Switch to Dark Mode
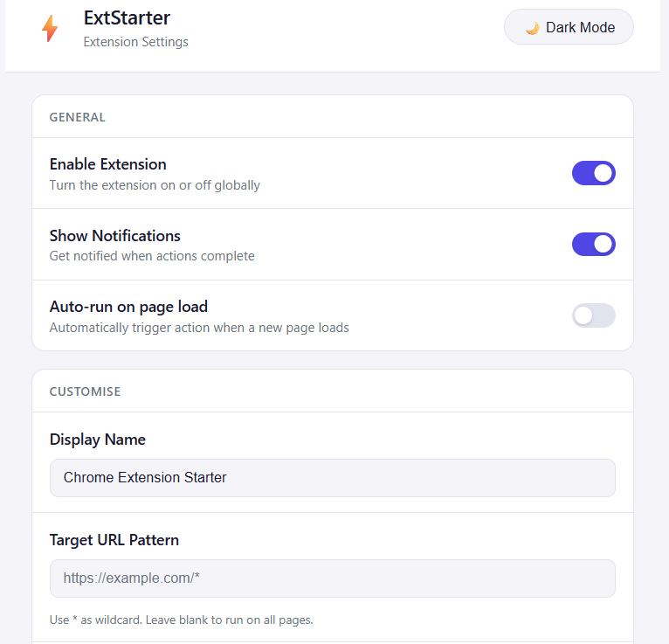669x644 pixels. (569, 27)
